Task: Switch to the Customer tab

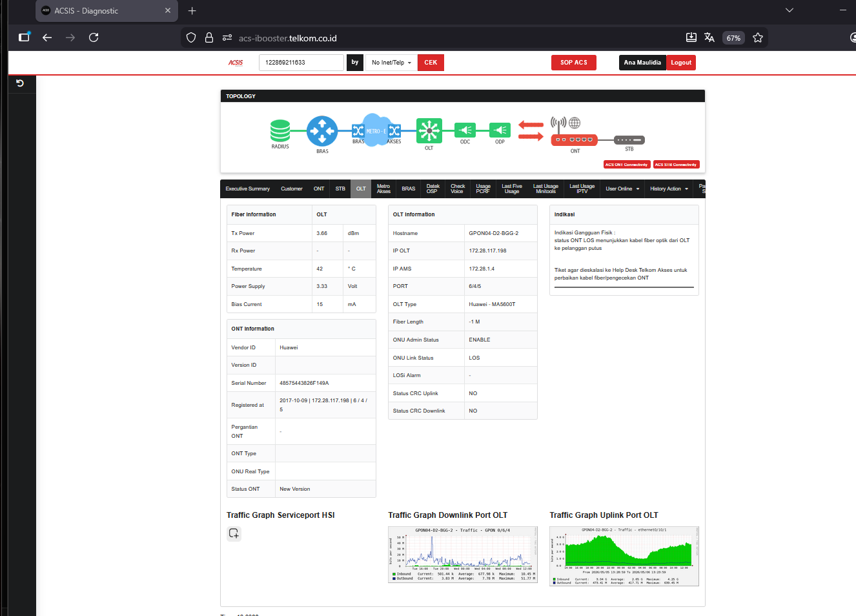Action: point(292,189)
